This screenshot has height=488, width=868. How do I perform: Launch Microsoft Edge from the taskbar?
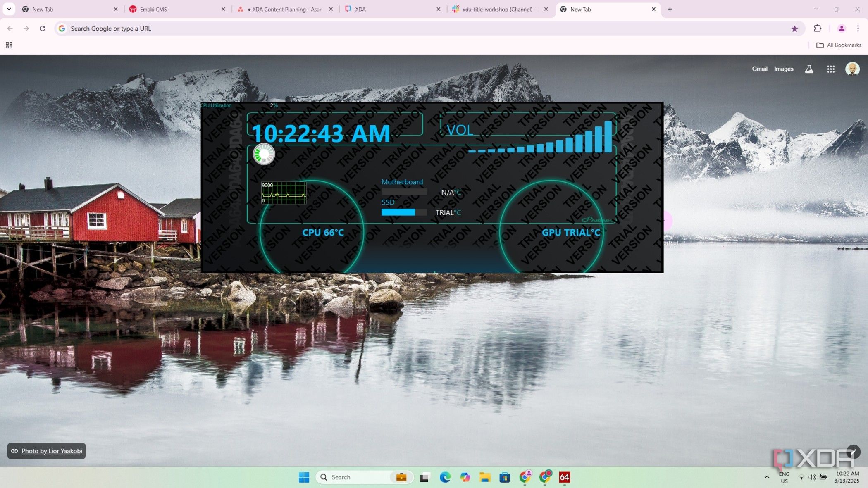click(x=445, y=477)
